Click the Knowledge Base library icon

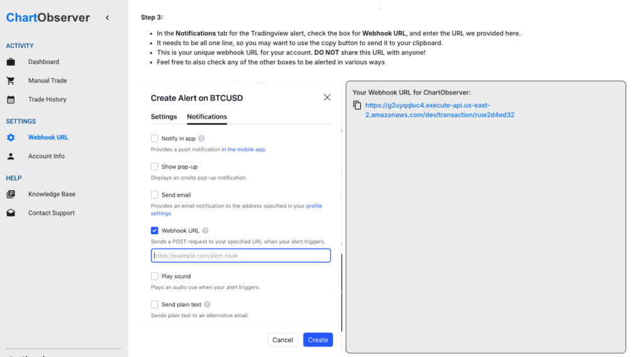pyautogui.click(x=11, y=194)
